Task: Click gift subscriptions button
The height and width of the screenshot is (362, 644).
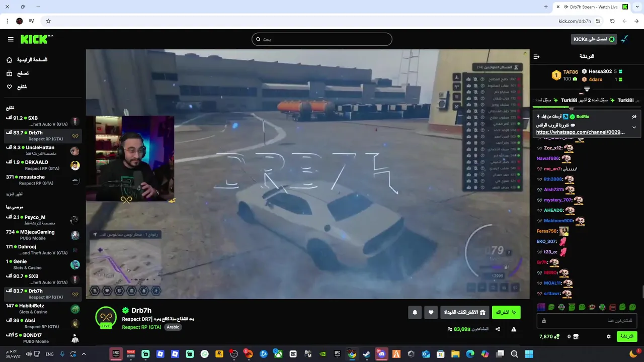Action: pos(464,312)
